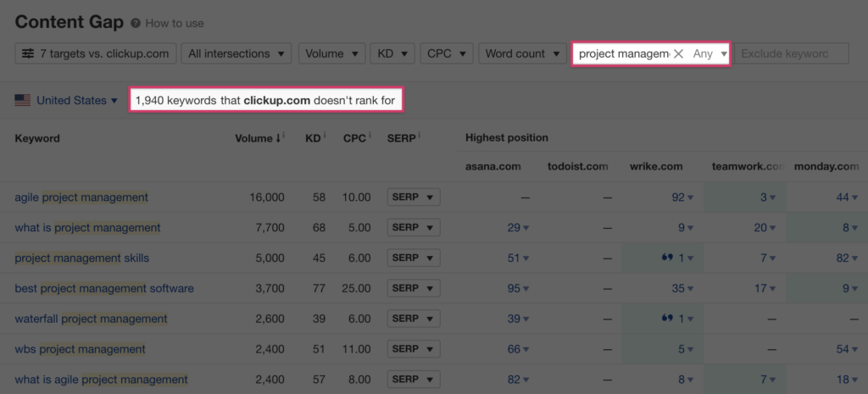
Task: Expand teamwork.com position 17 for best project management software
Action: click(765, 288)
